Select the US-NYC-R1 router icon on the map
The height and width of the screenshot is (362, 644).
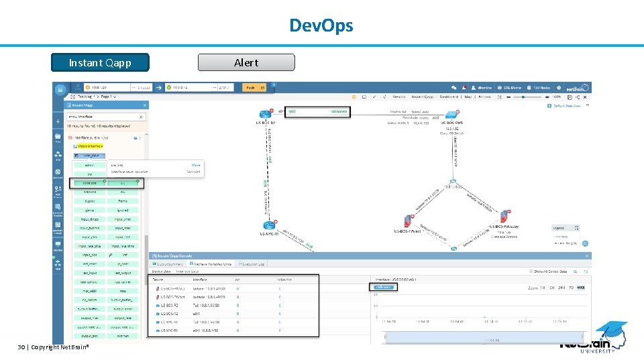click(x=269, y=225)
